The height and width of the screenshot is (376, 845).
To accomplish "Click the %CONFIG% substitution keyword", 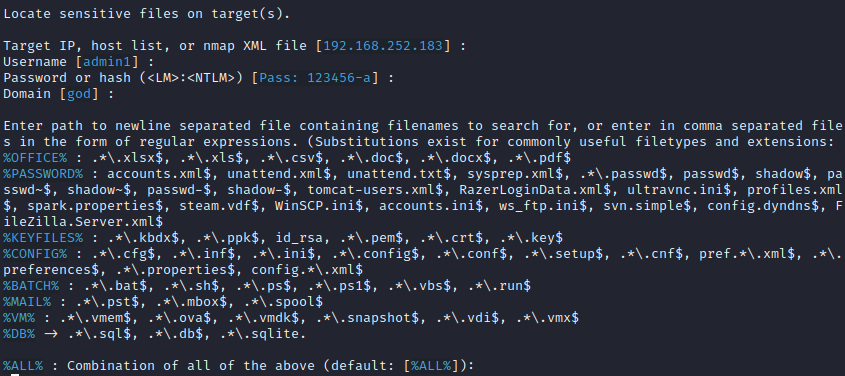I will click(x=35, y=254).
